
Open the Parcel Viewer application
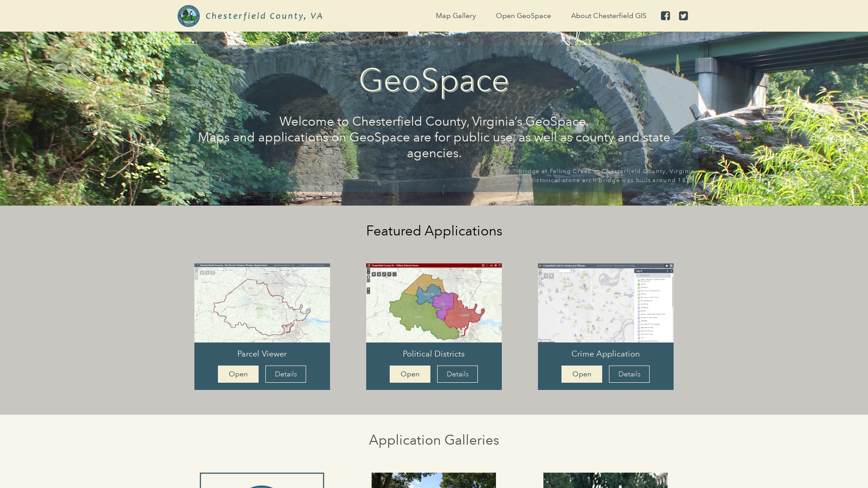pos(238,374)
